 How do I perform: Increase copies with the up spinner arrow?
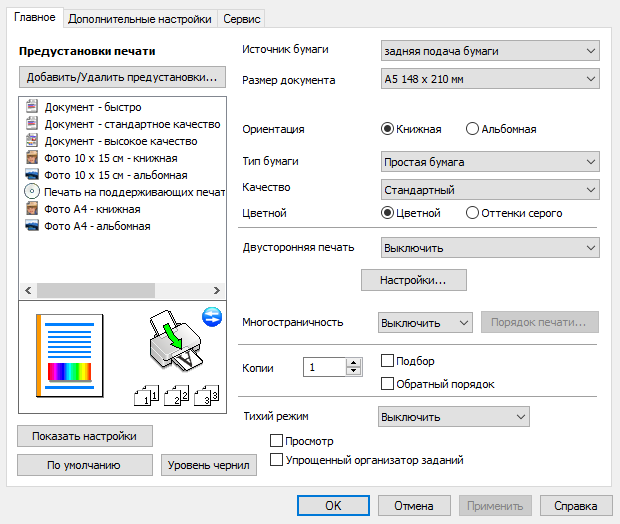coord(354,362)
